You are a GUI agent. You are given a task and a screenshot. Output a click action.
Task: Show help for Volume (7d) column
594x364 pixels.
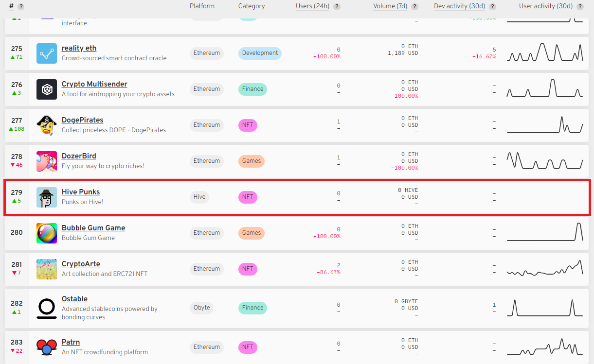coord(414,7)
